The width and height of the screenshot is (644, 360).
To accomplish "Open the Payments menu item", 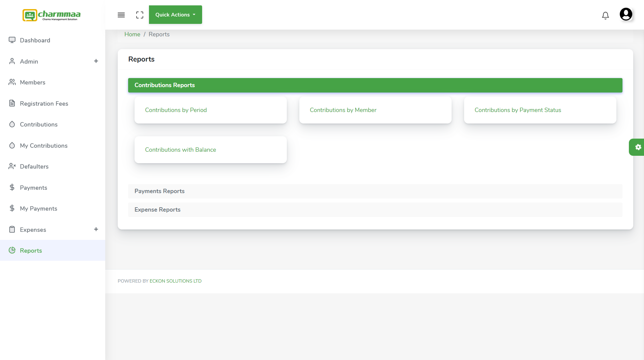I will [52, 187].
